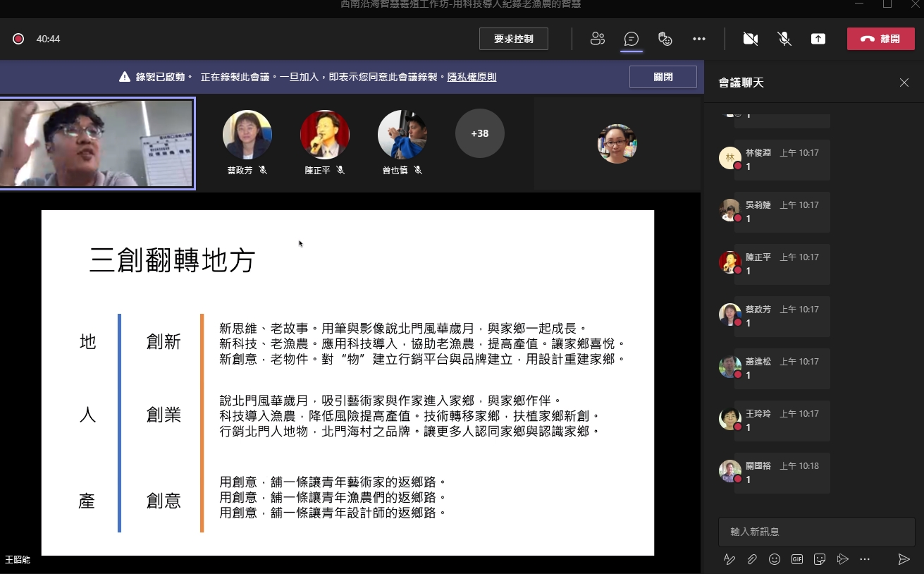Toggle the meeting chat panel icon
The image size is (924, 574).
632,39
